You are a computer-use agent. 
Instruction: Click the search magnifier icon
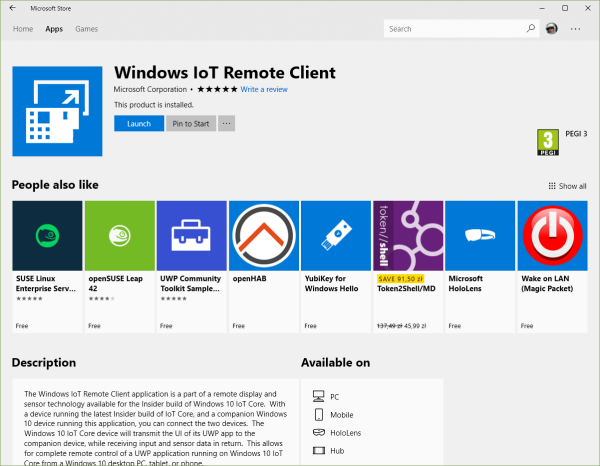pos(530,29)
